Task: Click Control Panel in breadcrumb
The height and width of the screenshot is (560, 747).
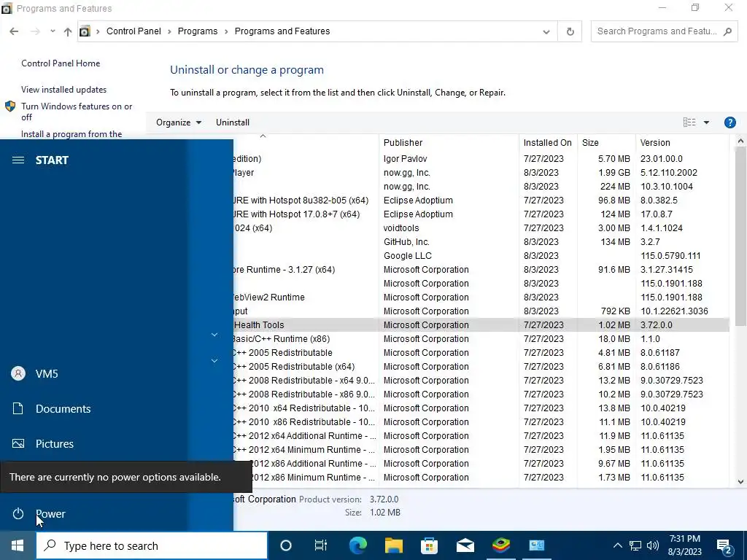Action: (x=133, y=31)
